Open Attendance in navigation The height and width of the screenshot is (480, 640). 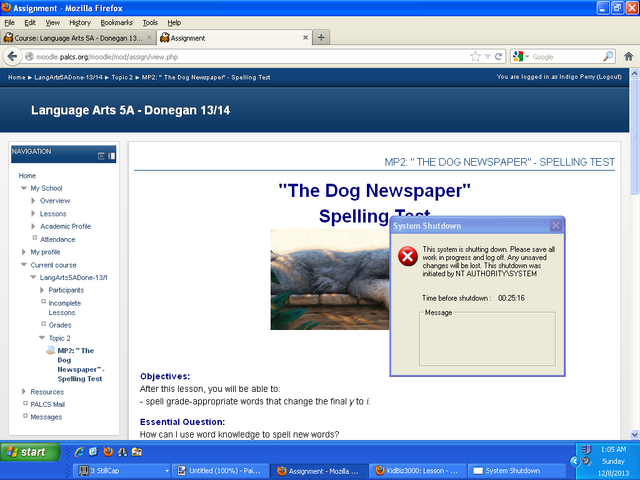tap(58, 239)
